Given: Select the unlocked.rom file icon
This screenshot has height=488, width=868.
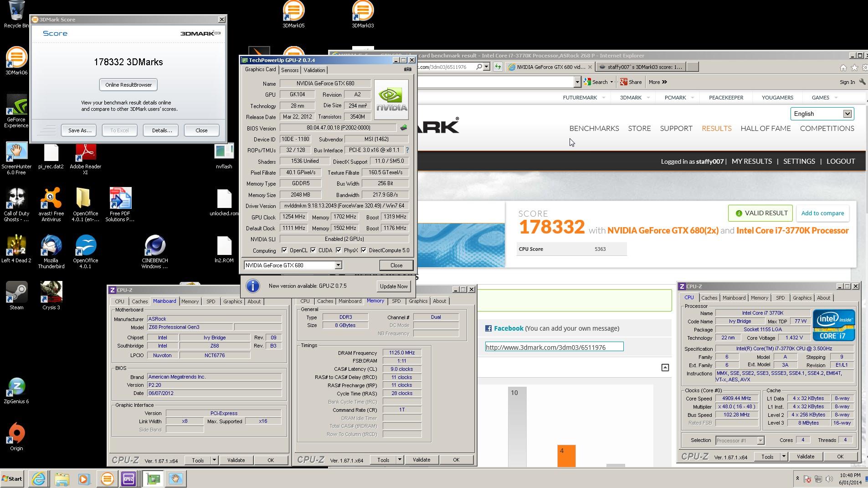Looking at the screenshot, I should coord(224,203).
